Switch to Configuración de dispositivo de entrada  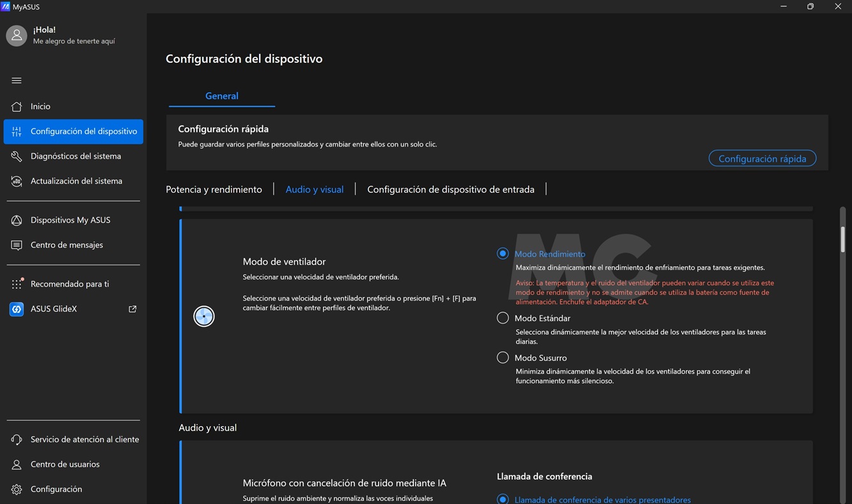[450, 189]
